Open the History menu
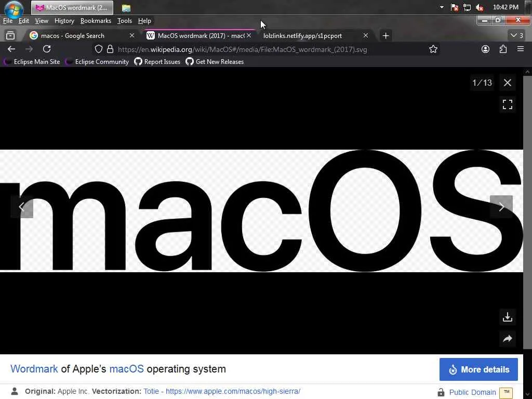 pyautogui.click(x=64, y=21)
